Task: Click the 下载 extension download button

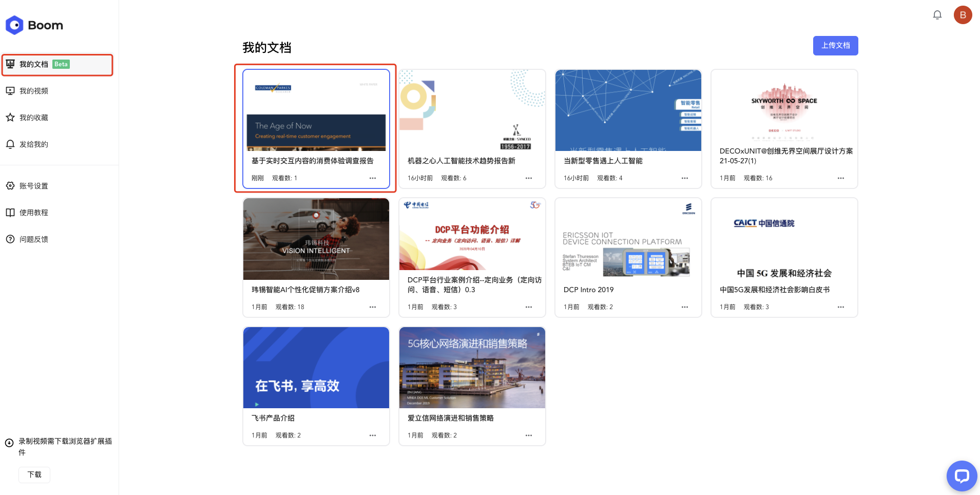Action: click(34, 474)
